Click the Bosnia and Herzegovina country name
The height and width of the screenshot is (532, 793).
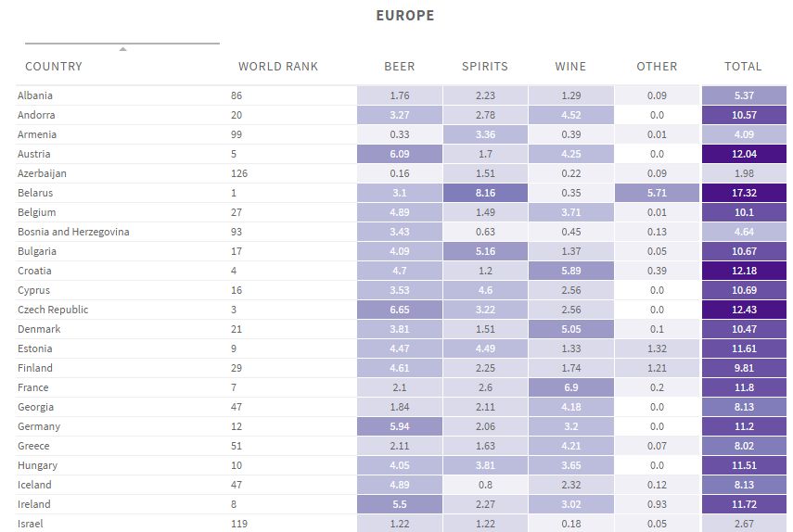(73, 232)
